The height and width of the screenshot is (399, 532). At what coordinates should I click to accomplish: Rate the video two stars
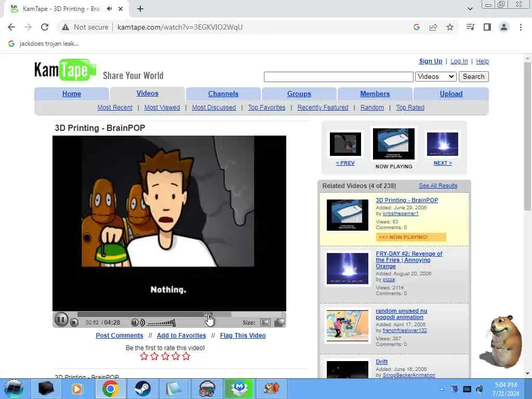tap(154, 356)
